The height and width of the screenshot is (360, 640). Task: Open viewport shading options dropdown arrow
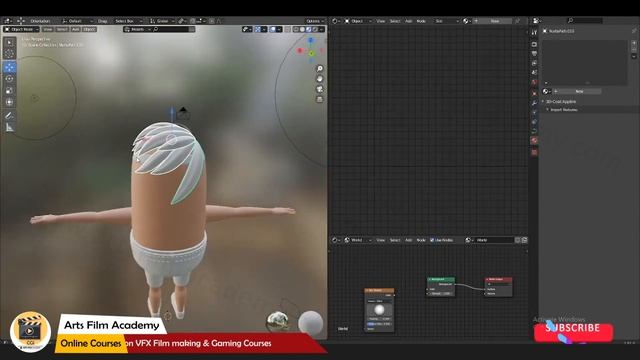pyautogui.click(x=321, y=29)
